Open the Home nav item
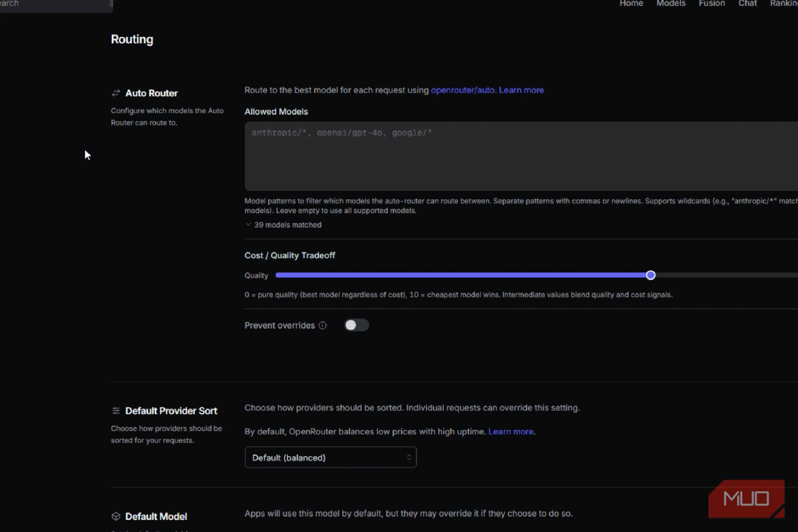Screen dimensions: 798x532 click(x=631, y=3)
